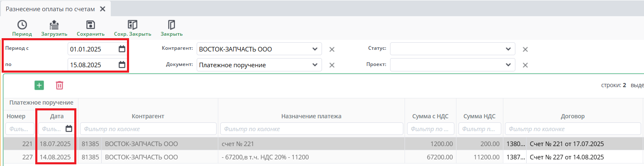Clear the Документ selection

[x=332, y=65]
